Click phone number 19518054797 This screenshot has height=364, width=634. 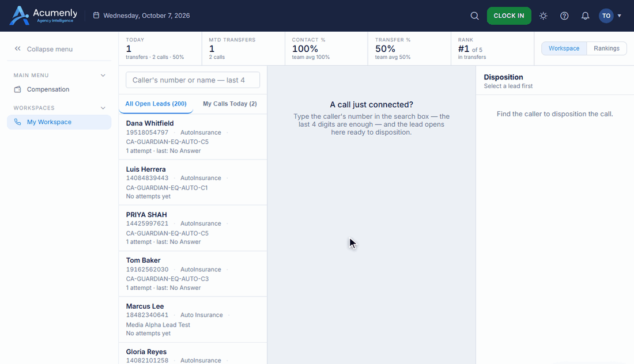point(147,132)
